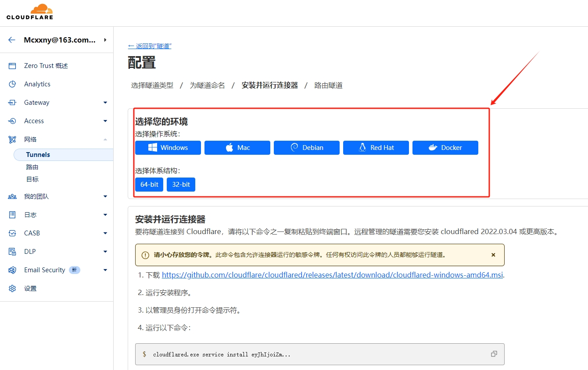Open the Analytics menu item
Viewport: 588px width, 370px height.
37,84
